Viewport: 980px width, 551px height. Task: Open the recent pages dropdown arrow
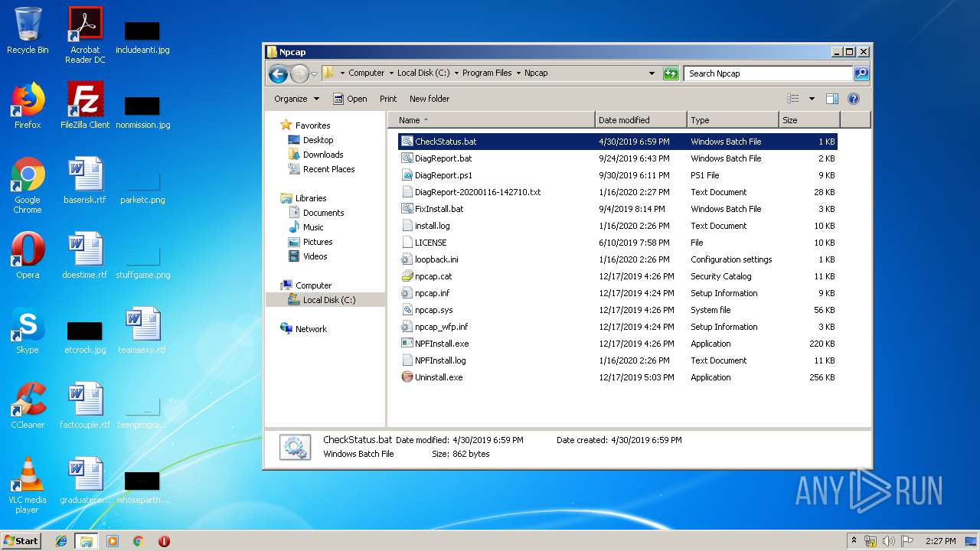tap(314, 74)
